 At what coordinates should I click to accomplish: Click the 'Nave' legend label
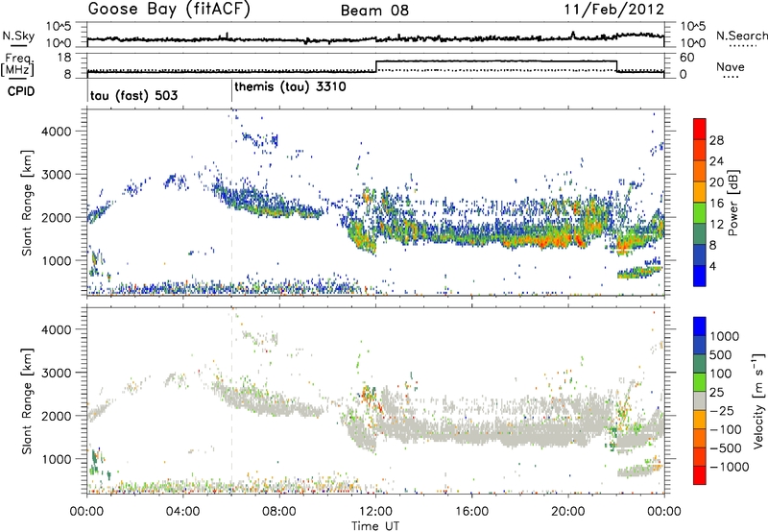[x=731, y=66]
